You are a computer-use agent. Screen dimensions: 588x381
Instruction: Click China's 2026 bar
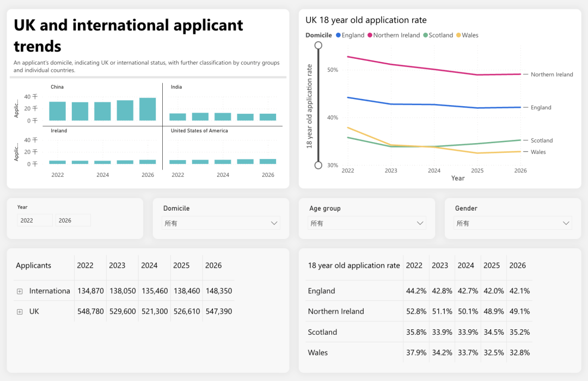[148, 109]
